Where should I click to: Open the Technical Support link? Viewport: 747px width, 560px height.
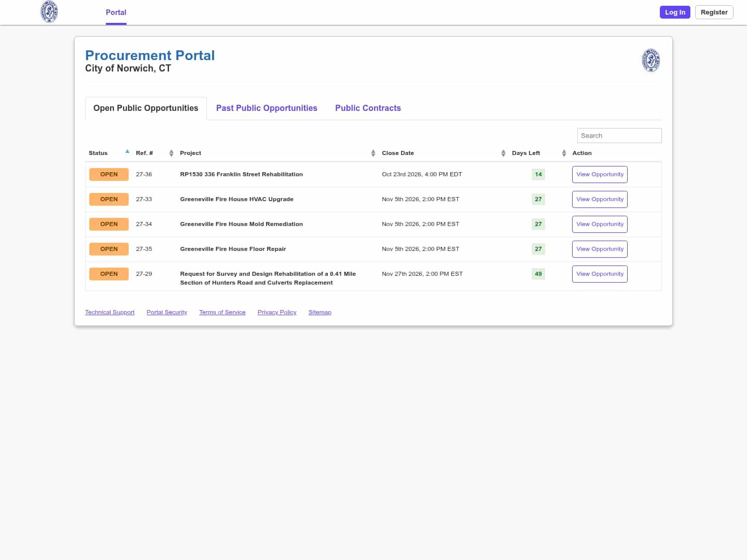109,312
